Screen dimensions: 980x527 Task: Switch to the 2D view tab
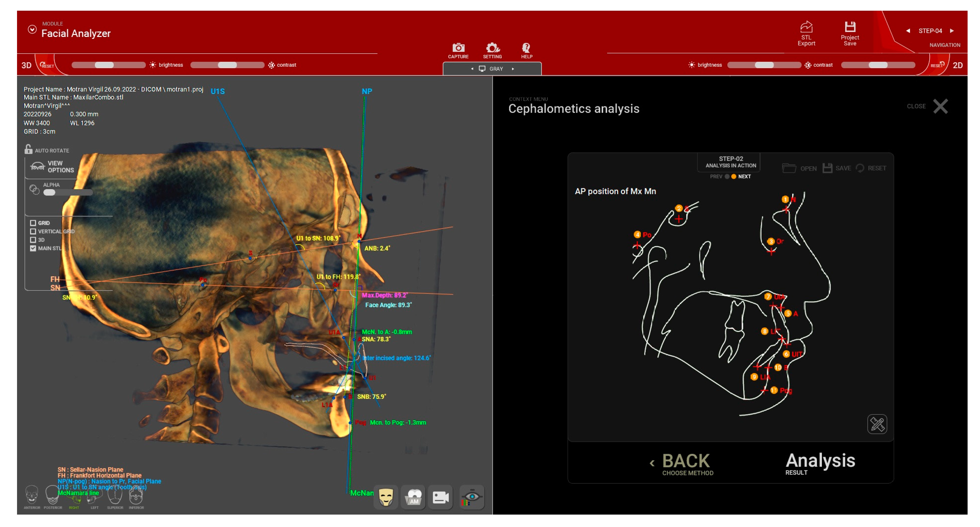click(957, 65)
